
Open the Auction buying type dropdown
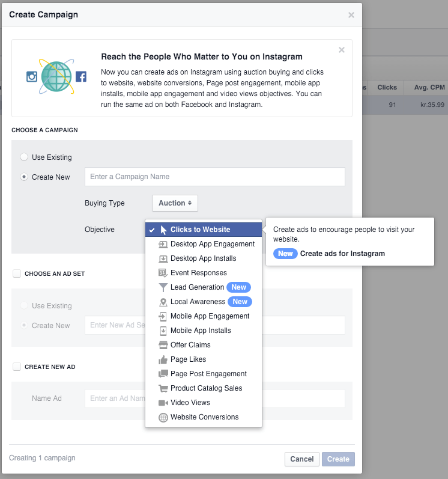pos(175,203)
